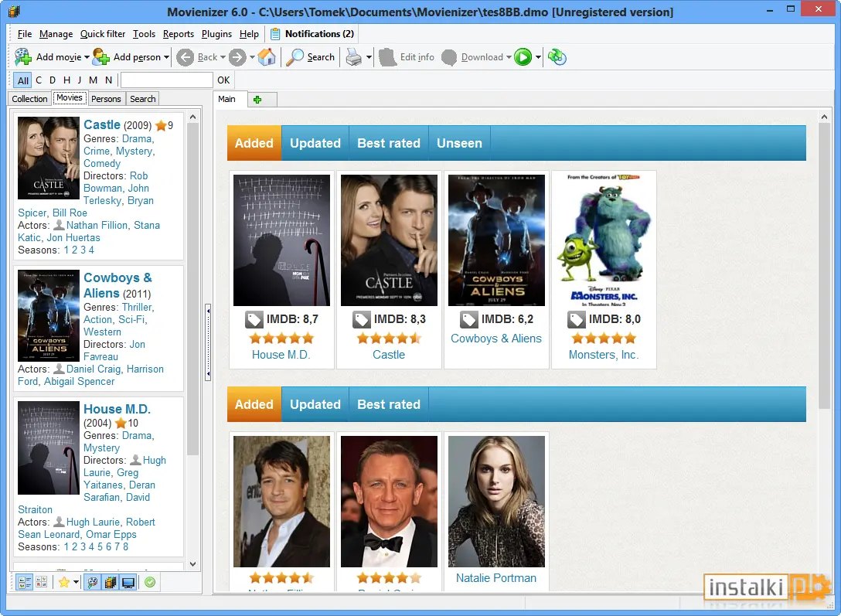Viewport: 841px width, 616px height.
Task: Go to the Home page icon
Action: click(267, 57)
